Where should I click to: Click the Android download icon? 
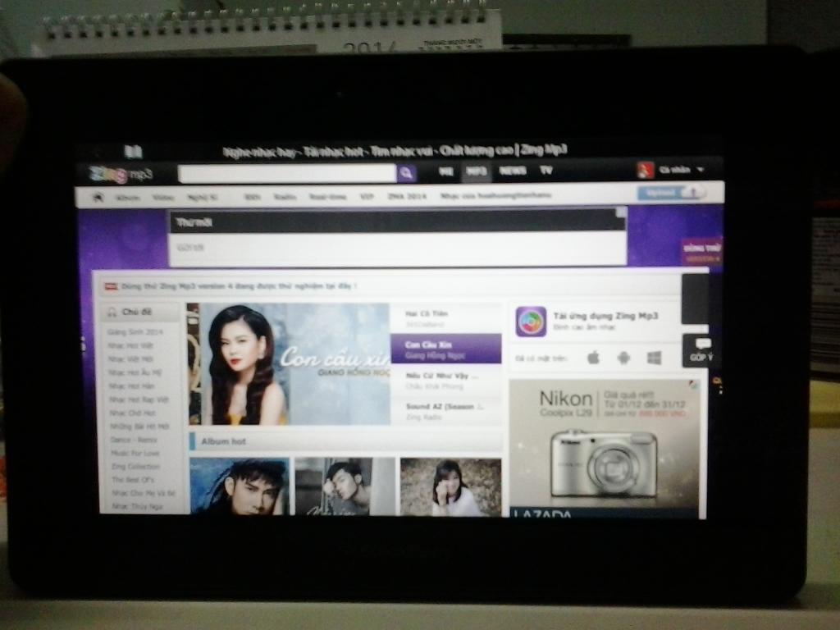623,358
